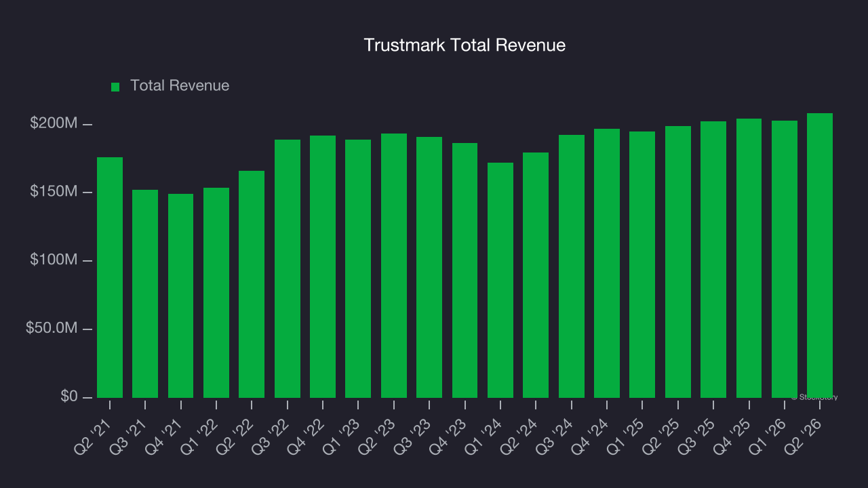Select the Total Revenue legend label

point(180,86)
